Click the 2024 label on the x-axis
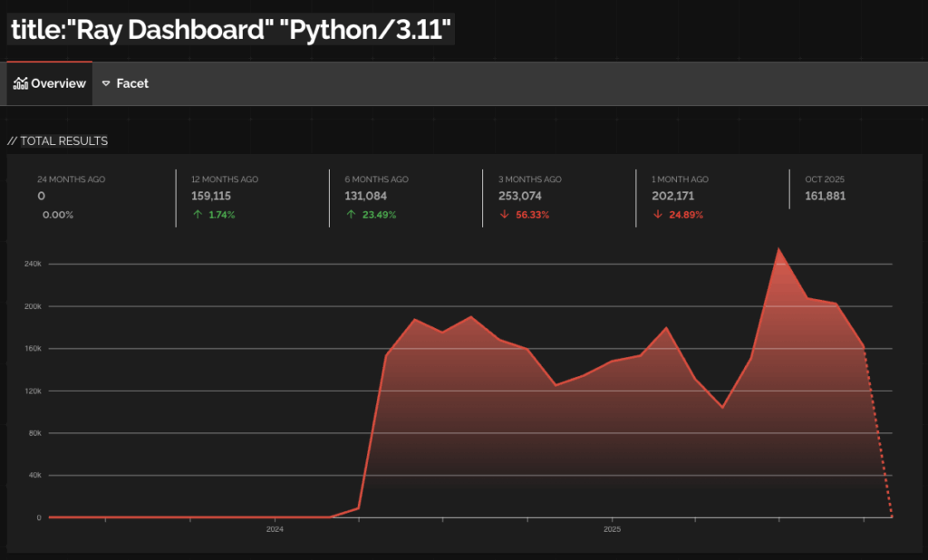Screen dimensions: 928x560 click(x=275, y=528)
